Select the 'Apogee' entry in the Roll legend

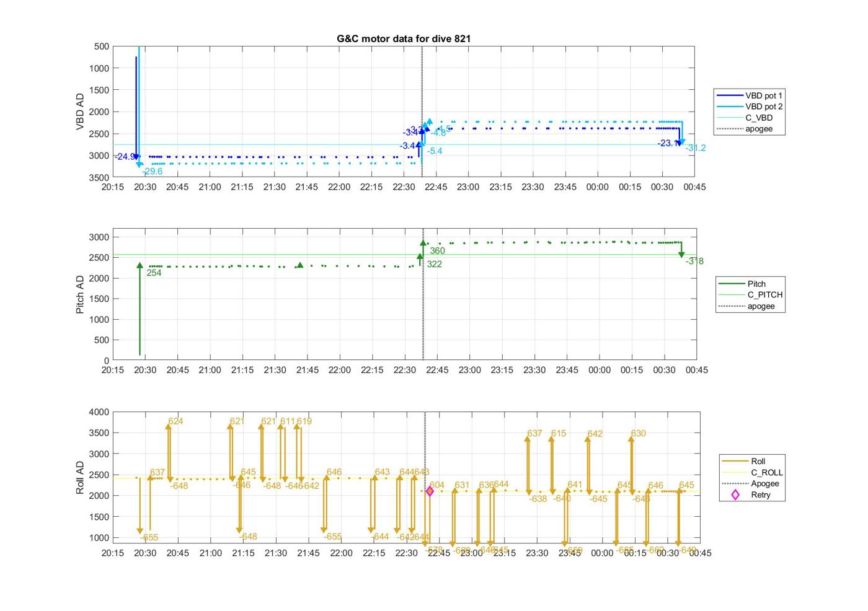[x=750, y=483]
